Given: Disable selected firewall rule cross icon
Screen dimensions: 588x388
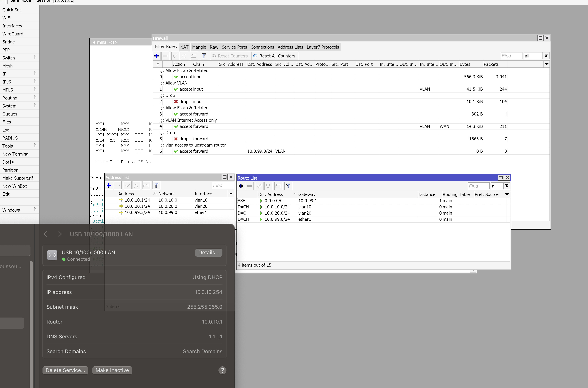Looking at the screenshot, I should click(x=184, y=56).
